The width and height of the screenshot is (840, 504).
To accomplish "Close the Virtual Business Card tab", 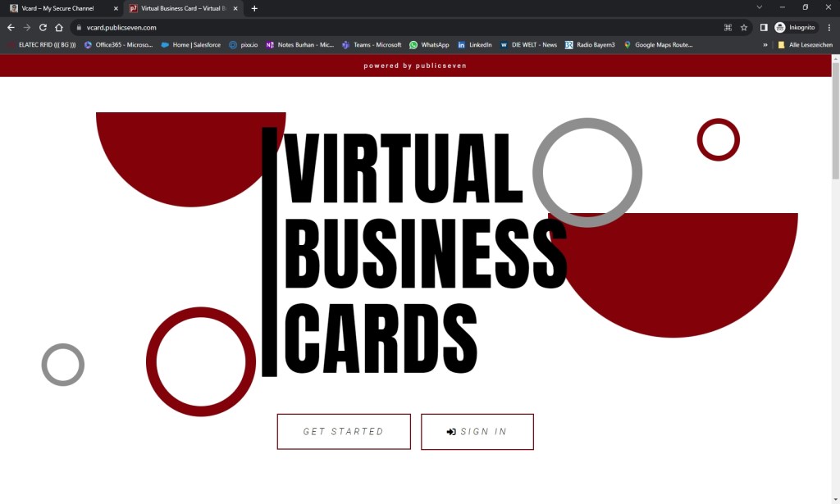I will [x=235, y=8].
